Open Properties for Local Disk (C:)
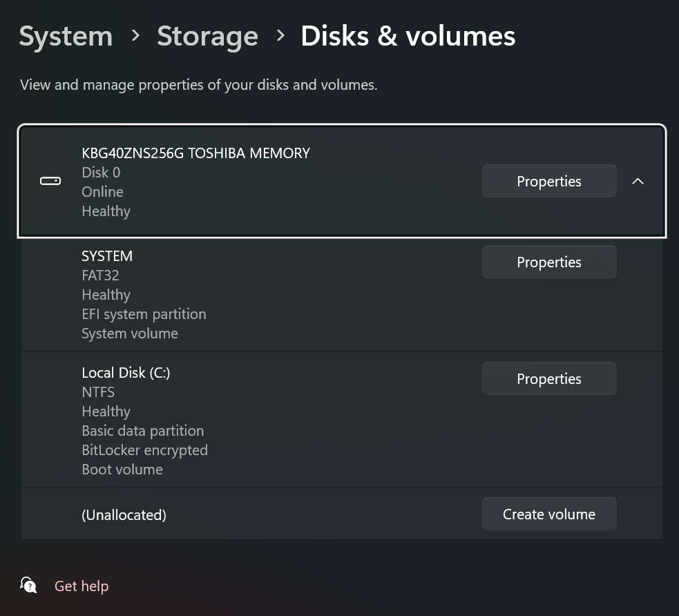This screenshot has height=616, width=679. (548, 378)
